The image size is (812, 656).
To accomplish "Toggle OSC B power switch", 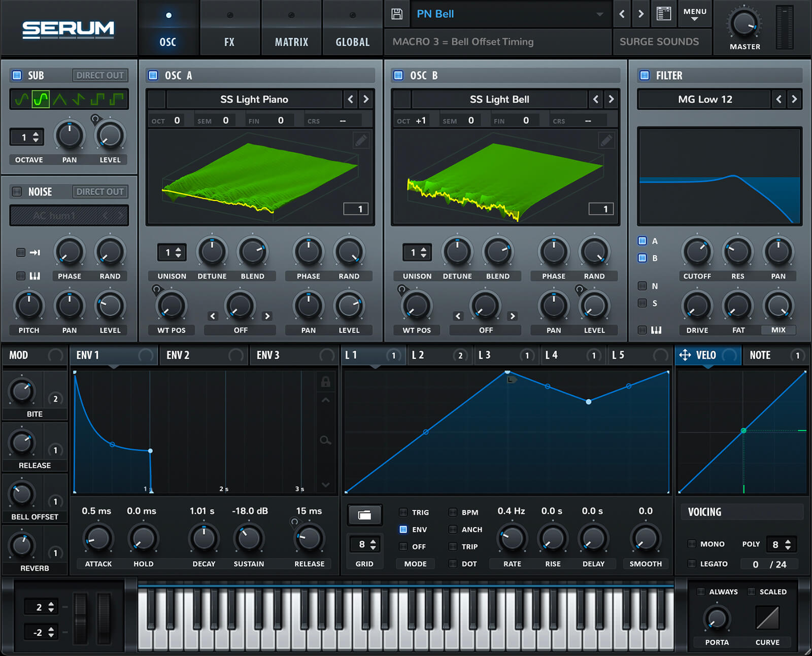I will tap(398, 75).
